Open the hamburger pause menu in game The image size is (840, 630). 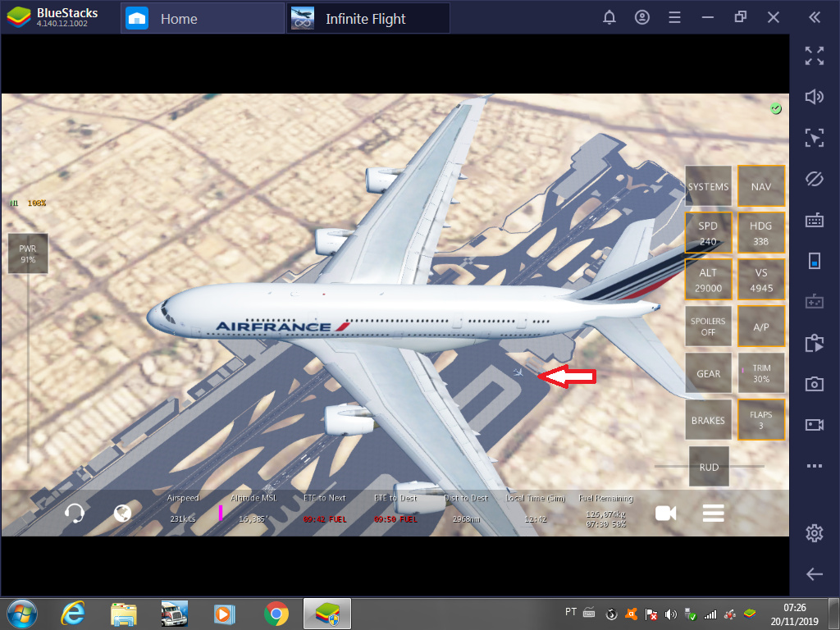pyautogui.click(x=713, y=514)
